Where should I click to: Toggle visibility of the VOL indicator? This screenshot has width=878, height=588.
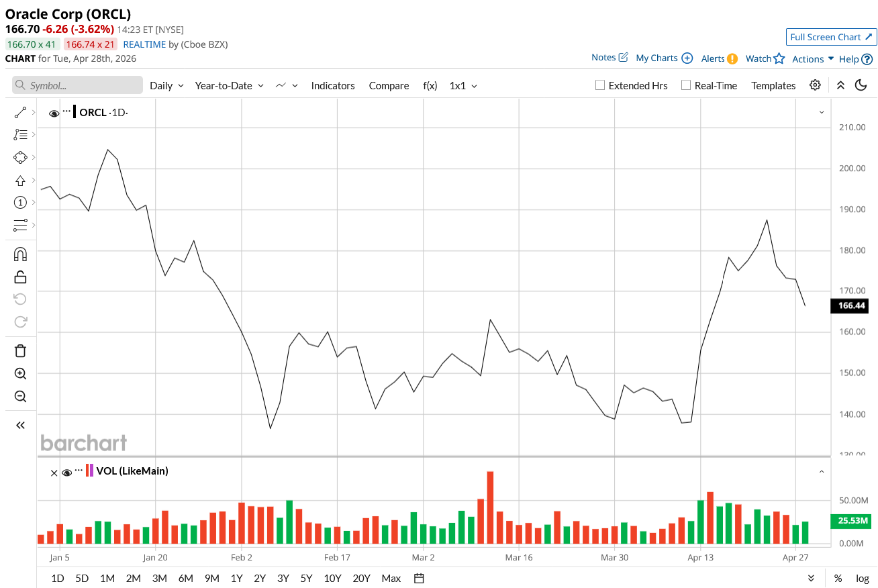pos(67,472)
